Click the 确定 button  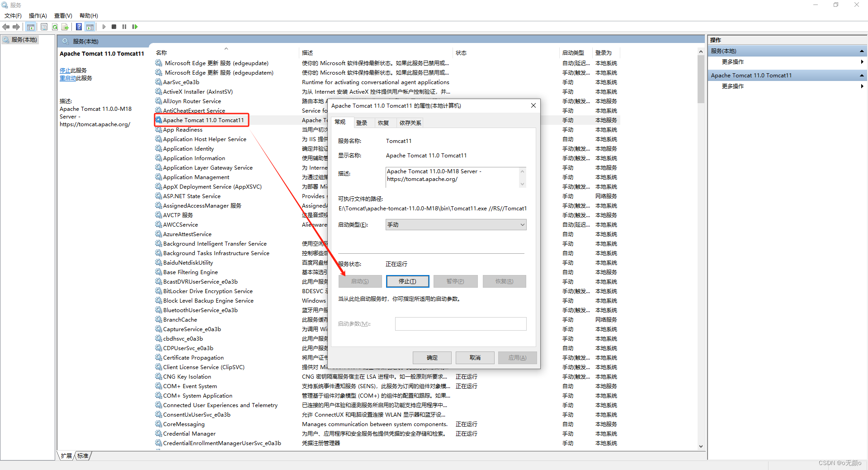(x=432, y=358)
